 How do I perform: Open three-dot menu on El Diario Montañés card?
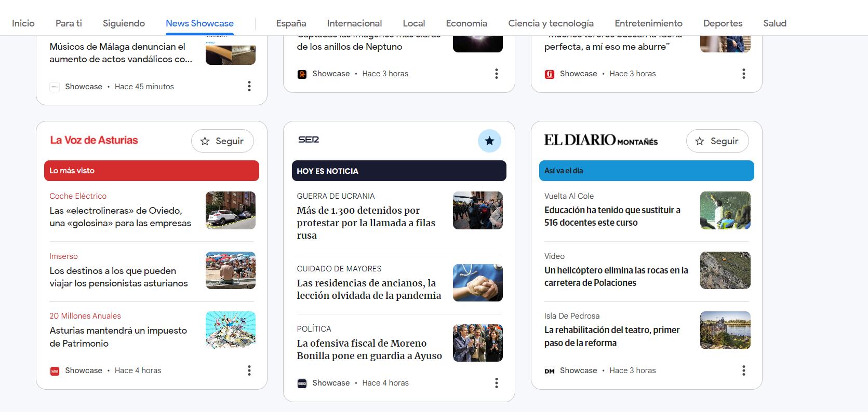pyautogui.click(x=744, y=370)
